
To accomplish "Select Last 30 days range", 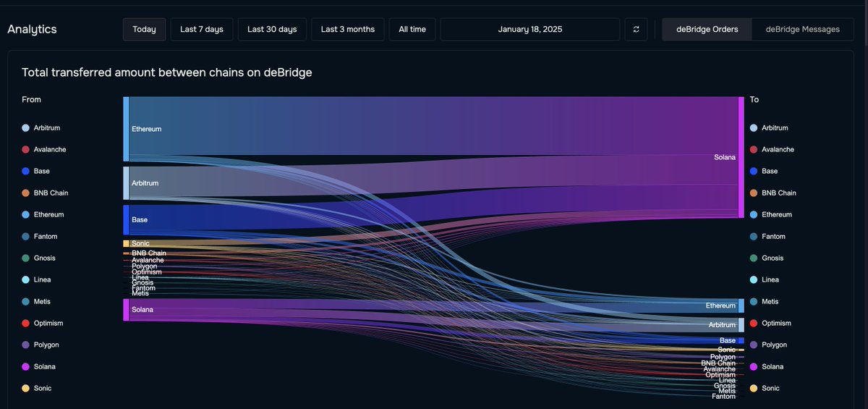I will pos(272,30).
